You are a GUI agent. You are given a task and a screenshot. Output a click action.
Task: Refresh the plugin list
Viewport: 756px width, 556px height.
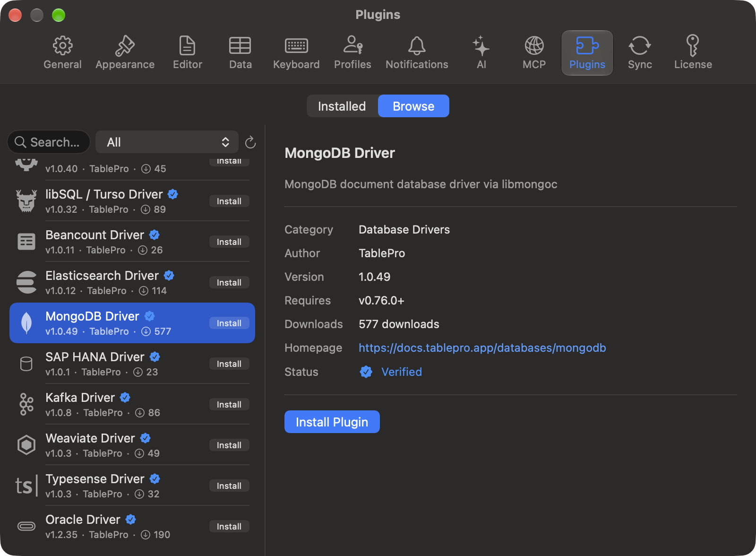(x=250, y=142)
